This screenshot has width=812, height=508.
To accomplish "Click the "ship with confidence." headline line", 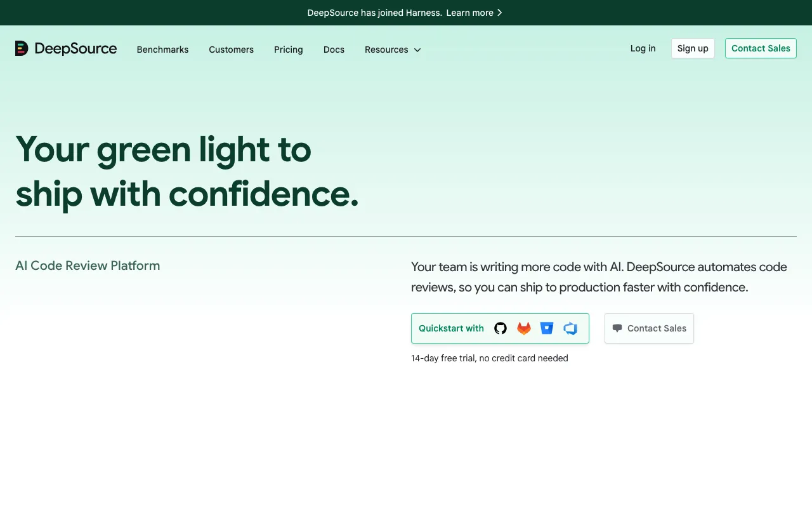I will [x=187, y=194].
